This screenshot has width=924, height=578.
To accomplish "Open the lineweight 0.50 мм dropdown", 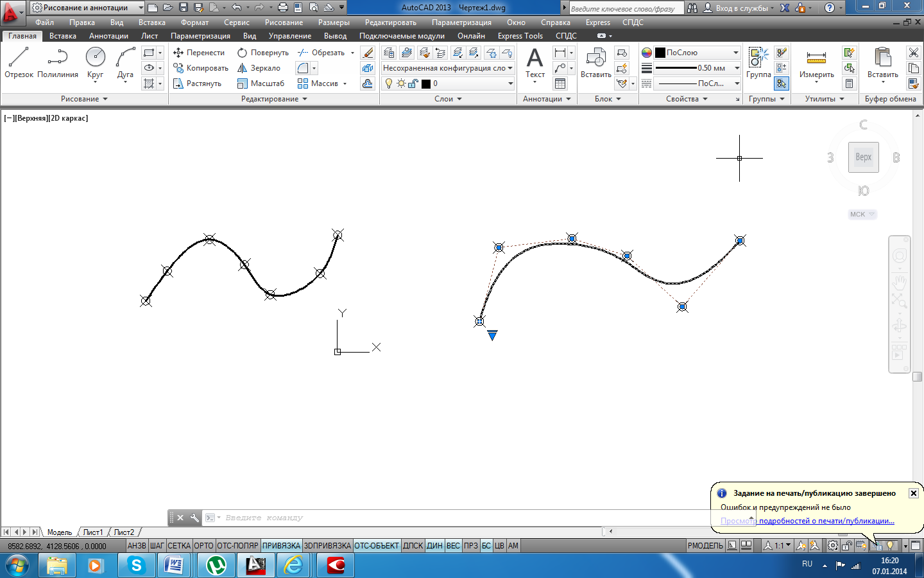I will coord(737,68).
